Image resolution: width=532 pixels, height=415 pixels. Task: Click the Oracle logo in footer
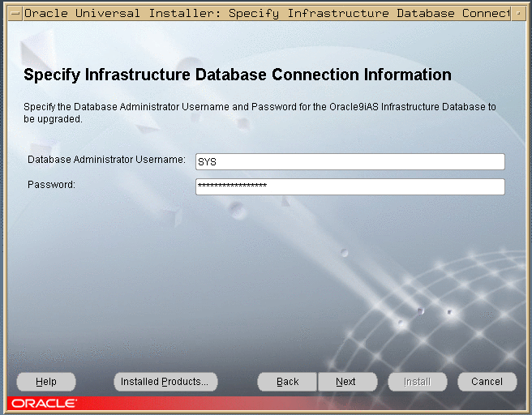point(44,404)
